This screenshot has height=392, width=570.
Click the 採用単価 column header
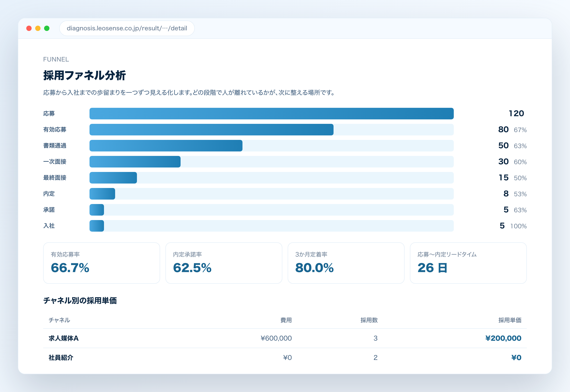(x=510, y=320)
